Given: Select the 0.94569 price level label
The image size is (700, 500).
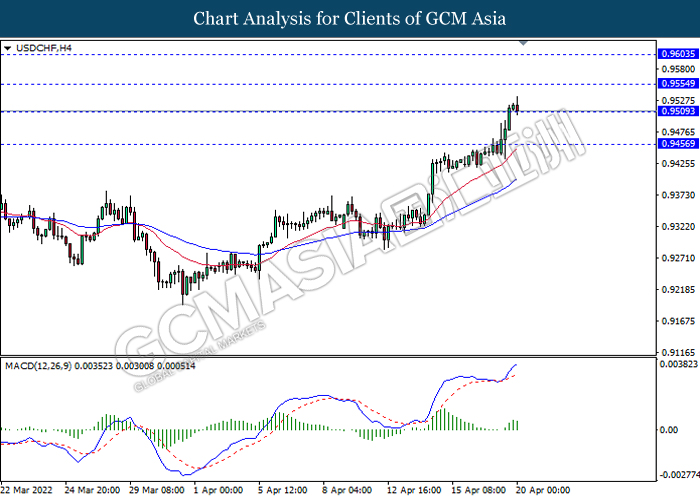Looking at the screenshot, I should [x=678, y=144].
